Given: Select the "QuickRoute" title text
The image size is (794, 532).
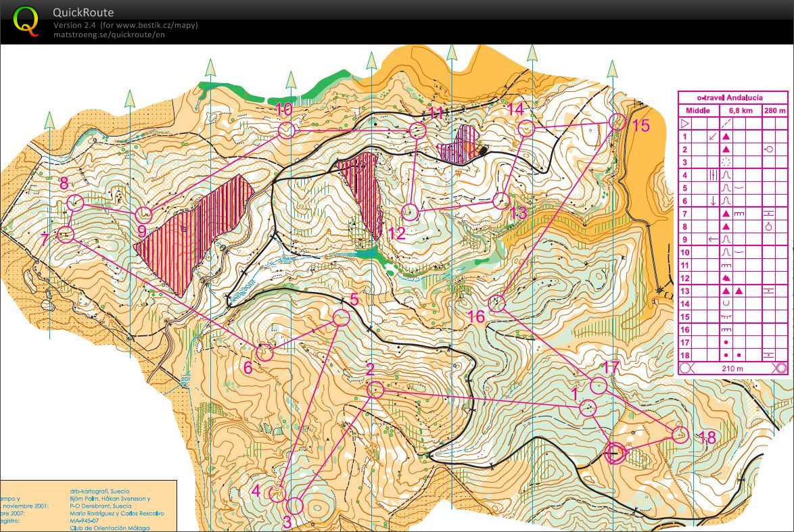Looking at the screenshot, I should (84, 12).
